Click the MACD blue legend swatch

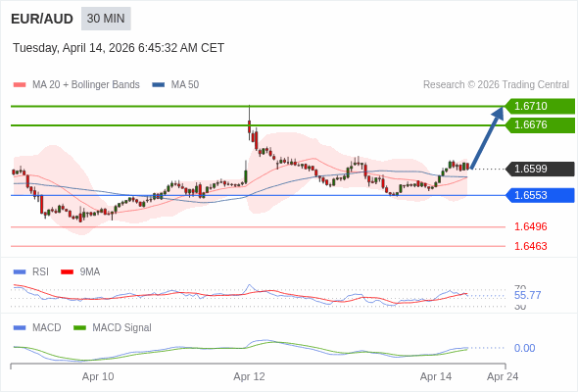pyautogui.click(x=20, y=328)
